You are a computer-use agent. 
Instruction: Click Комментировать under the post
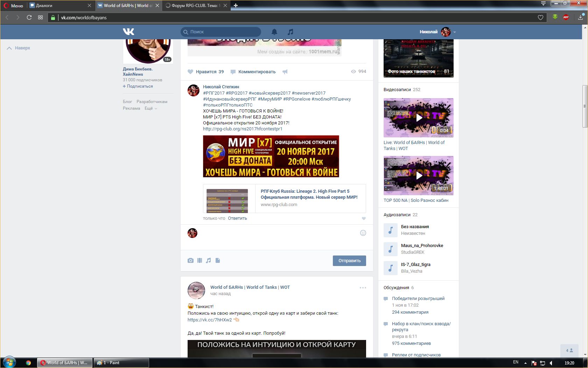tap(253, 71)
